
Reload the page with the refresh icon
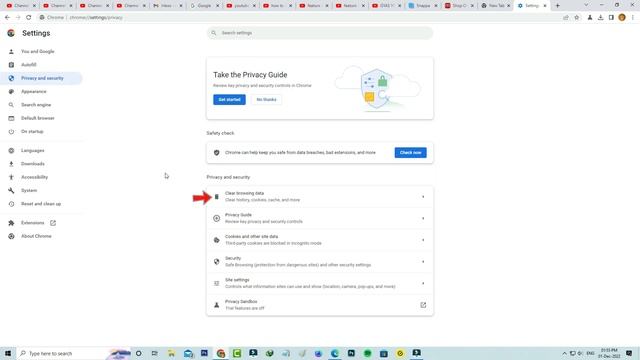coord(29,18)
